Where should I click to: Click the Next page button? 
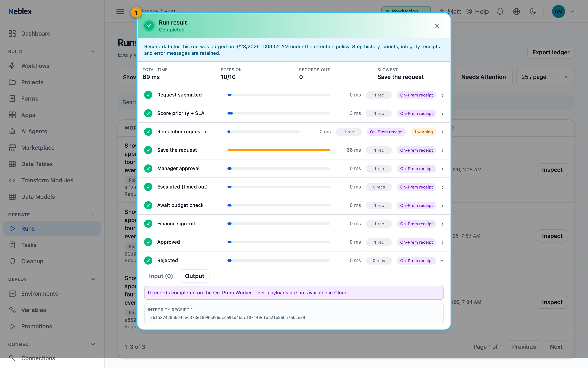[x=556, y=347]
